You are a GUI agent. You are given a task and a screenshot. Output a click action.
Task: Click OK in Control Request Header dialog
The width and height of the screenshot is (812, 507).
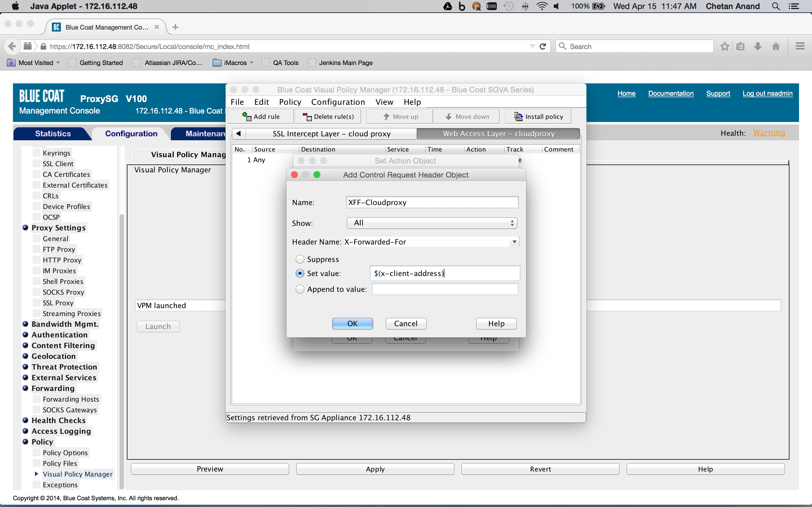coord(352,324)
